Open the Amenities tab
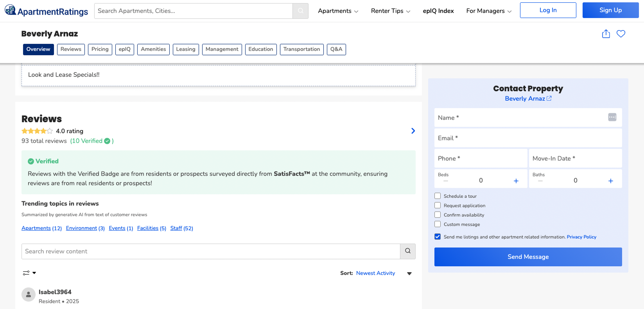644x309 pixels. (x=153, y=49)
